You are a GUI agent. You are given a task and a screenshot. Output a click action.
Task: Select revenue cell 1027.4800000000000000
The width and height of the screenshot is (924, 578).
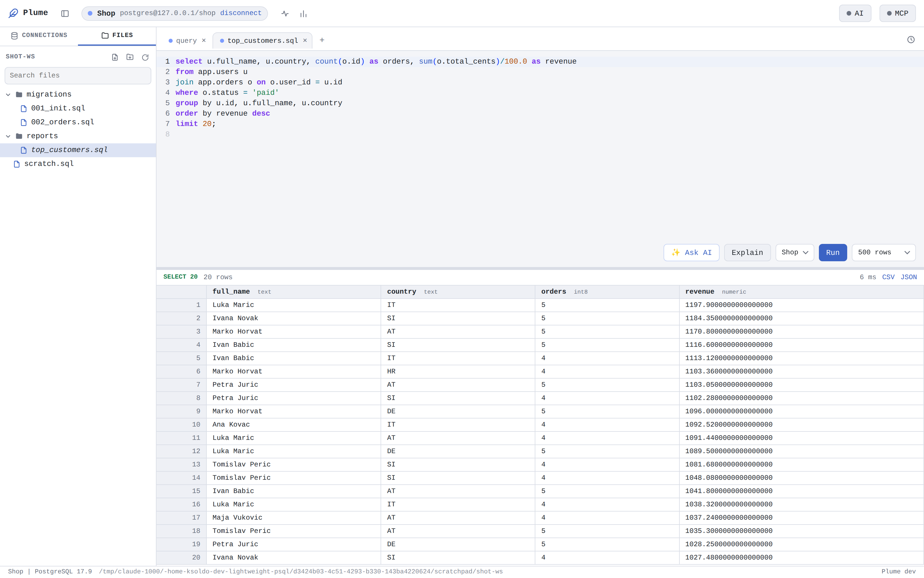point(801,558)
